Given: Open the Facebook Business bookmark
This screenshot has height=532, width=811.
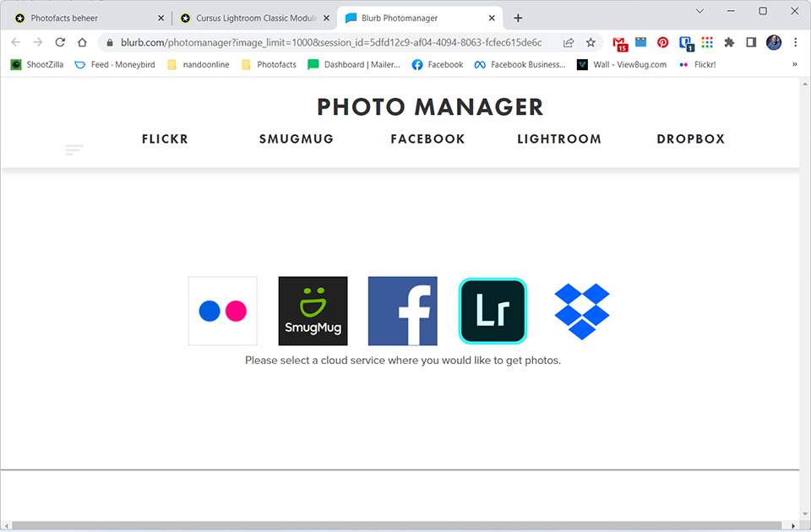Looking at the screenshot, I should 520,65.
